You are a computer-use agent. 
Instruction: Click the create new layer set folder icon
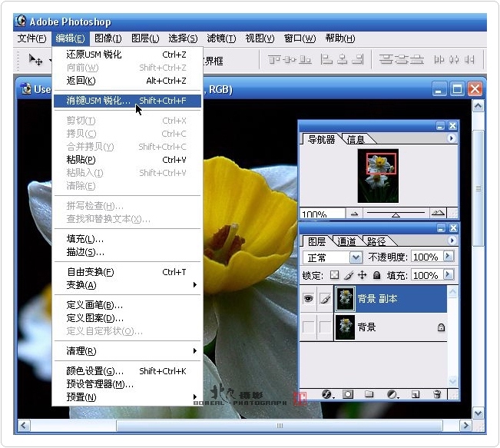coord(369,394)
